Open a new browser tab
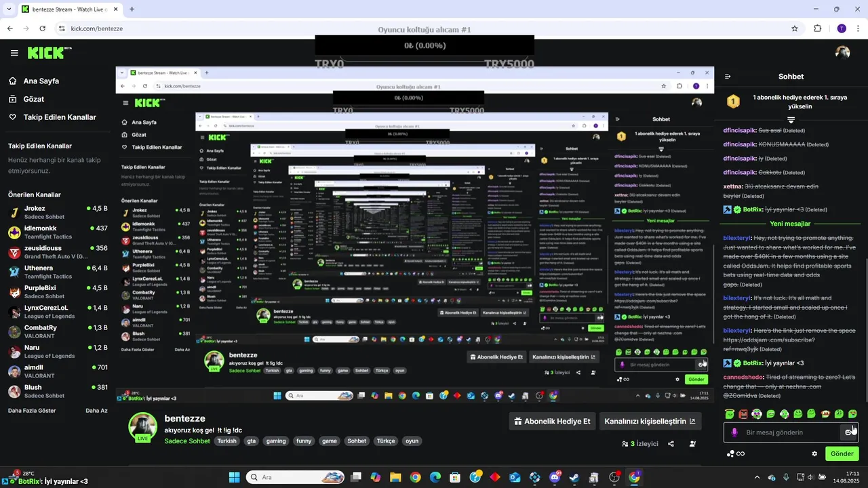The image size is (868, 488). pyautogui.click(x=132, y=9)
